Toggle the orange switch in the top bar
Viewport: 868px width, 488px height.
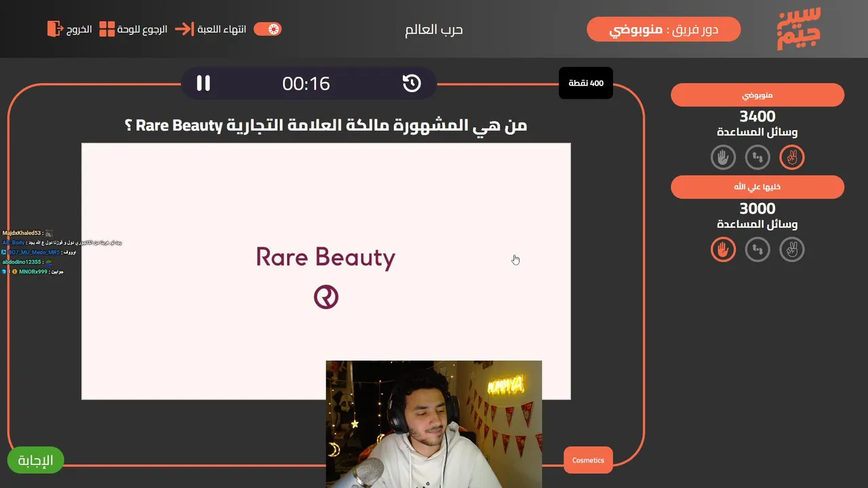tap(268, 28)
